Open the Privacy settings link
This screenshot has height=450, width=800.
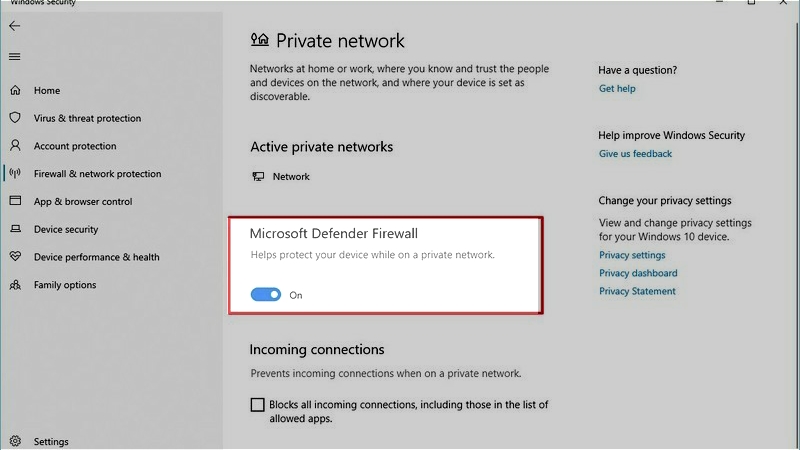click(632, 255)
